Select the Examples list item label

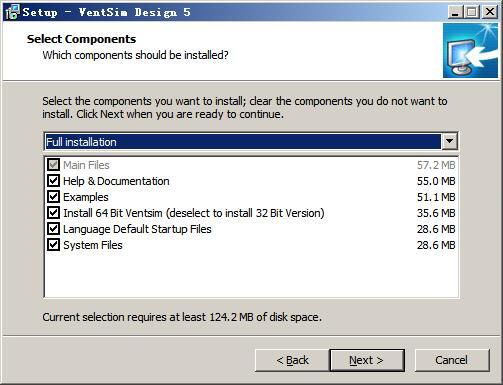click(x=86, y=197)
